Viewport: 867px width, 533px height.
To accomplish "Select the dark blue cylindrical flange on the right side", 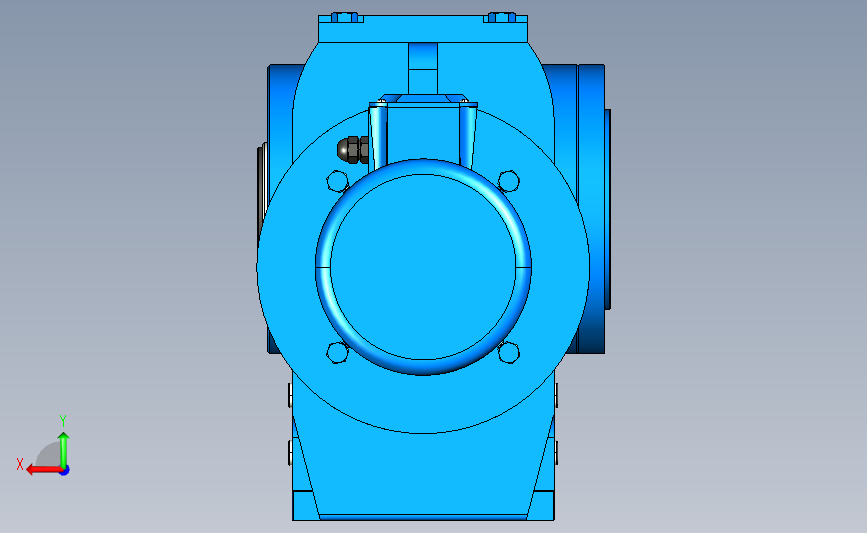I will (x=591, y=209).
